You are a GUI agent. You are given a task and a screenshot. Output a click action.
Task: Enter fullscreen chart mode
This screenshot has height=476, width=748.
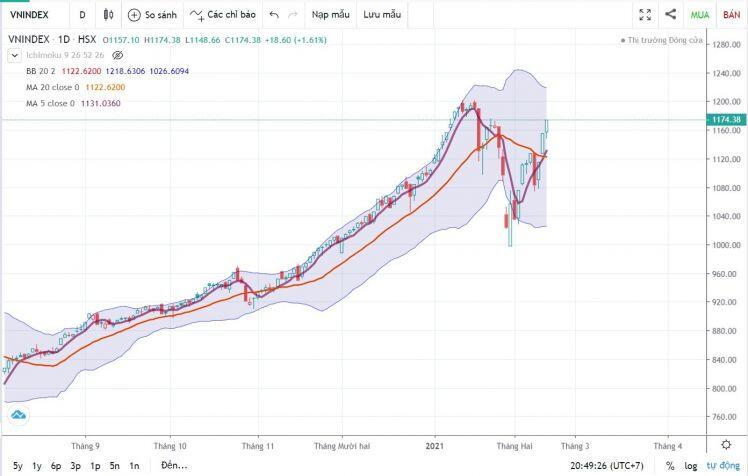tap(645, 15)
